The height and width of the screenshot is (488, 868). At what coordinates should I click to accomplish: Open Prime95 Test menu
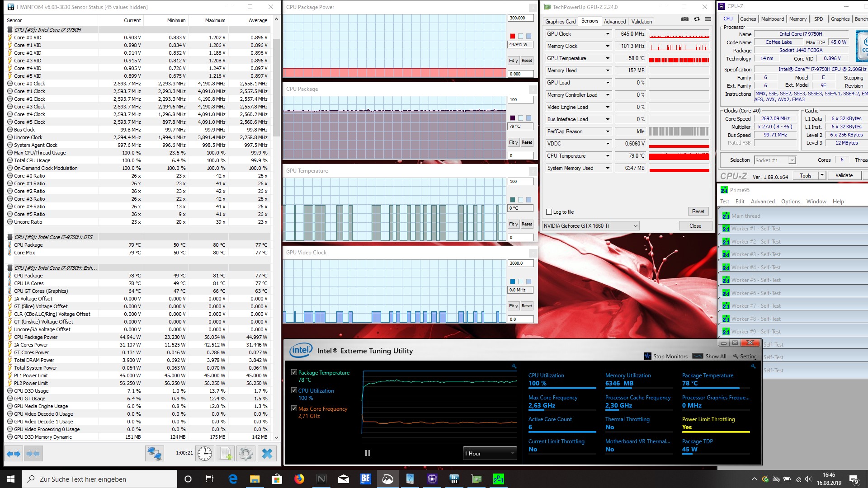[724, 202]
